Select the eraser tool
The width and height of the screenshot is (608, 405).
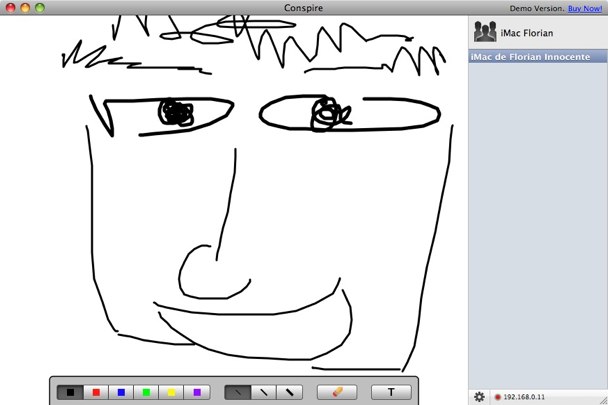(x=337, y=392)
